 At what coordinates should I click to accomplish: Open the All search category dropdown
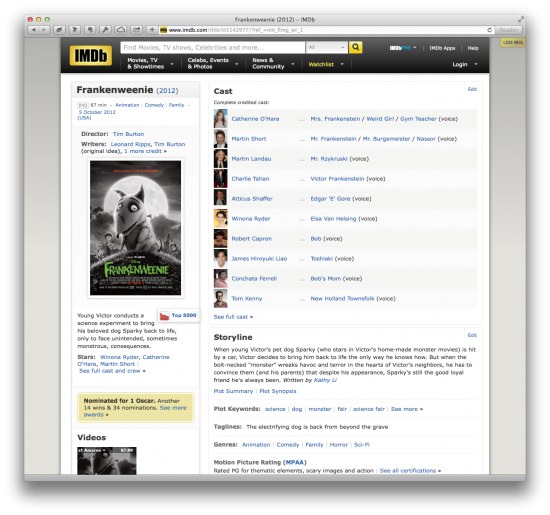click(x=327, y=47)
